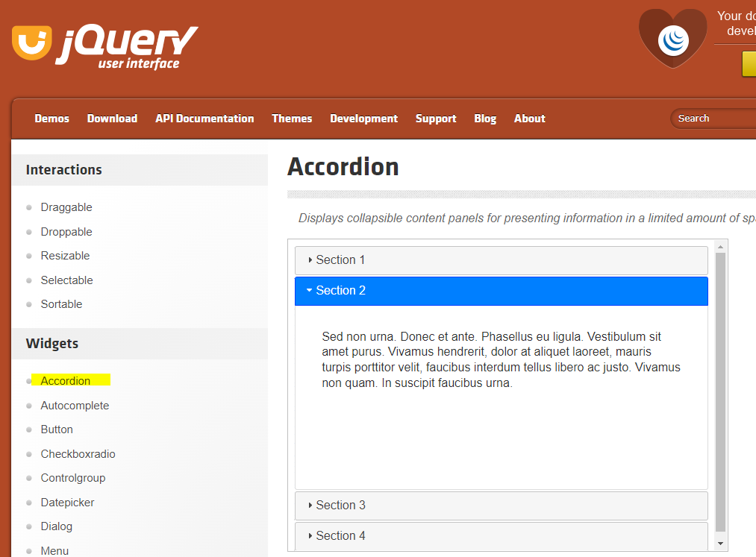Open the Controlgroup widget link
Screen dimensions: 756x557
pyautogui.click(x=73, y=478)
